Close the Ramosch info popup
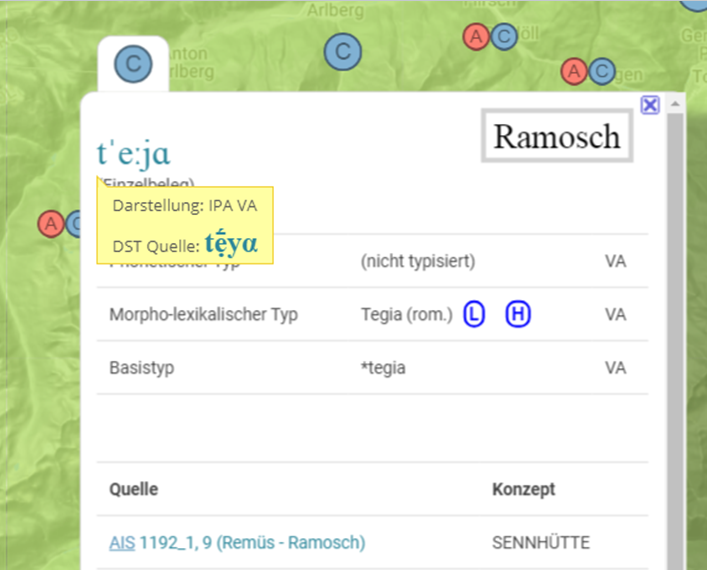This screenshot has height=570, width=707. click(x=650, y=105)
